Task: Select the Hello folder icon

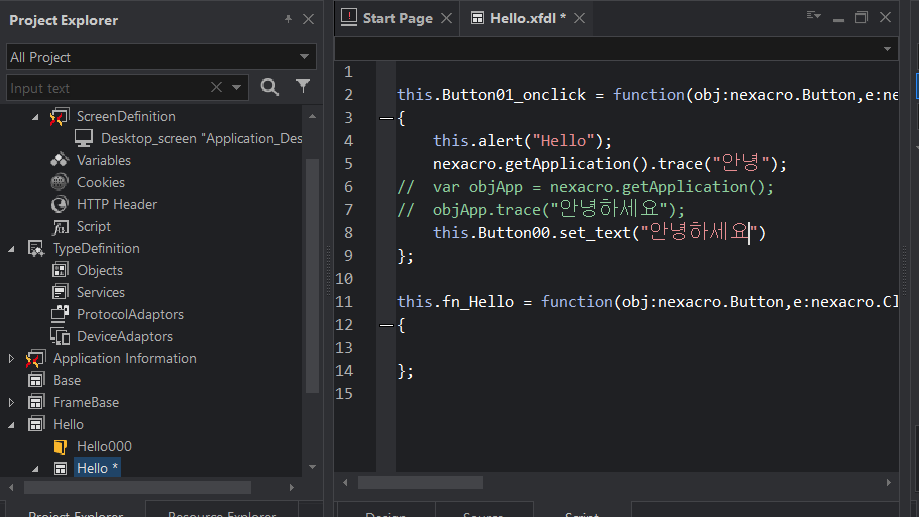Action: click(x=36, y=424)
